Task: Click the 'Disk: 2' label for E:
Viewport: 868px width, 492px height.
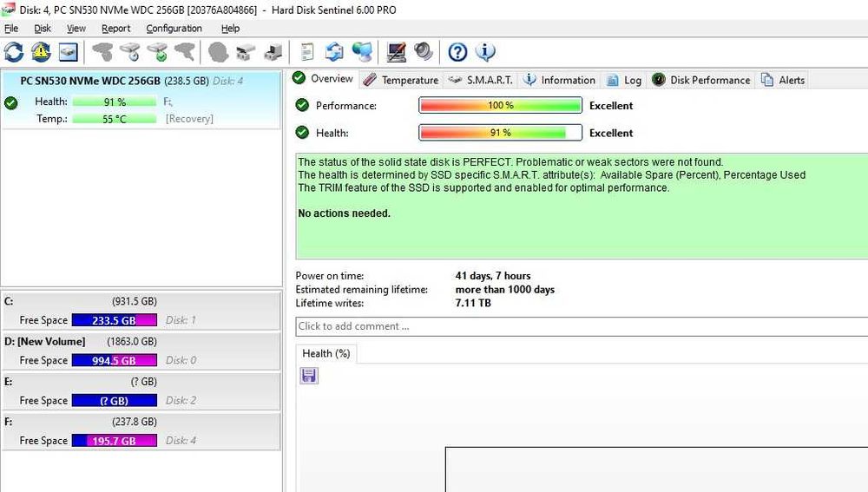Action: point(181,400)
